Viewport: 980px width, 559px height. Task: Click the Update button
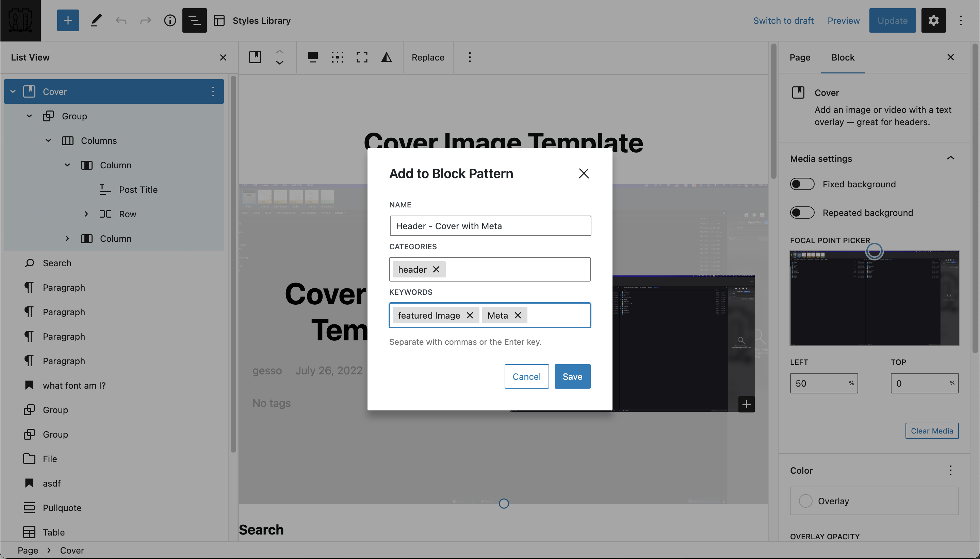tap(893, 20)
